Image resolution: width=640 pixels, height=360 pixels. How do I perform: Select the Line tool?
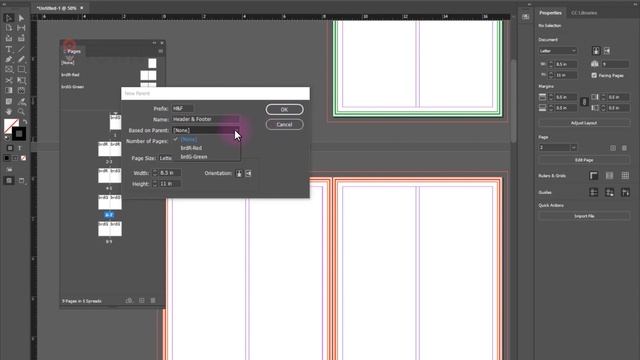[21, 49]
